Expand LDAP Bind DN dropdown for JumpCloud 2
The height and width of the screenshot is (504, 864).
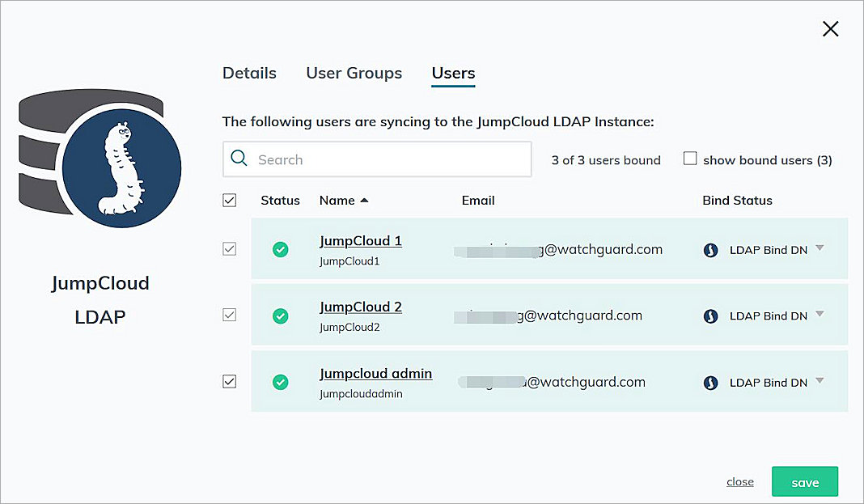820,315
